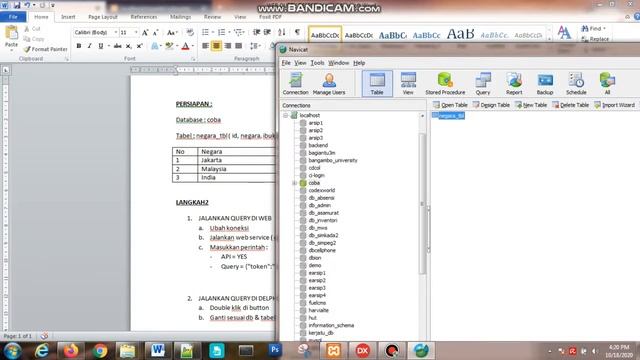The width and height of the screenshot is (640, 360).
Task: Apply red font color in Word
Action: (x=185, y=46)
